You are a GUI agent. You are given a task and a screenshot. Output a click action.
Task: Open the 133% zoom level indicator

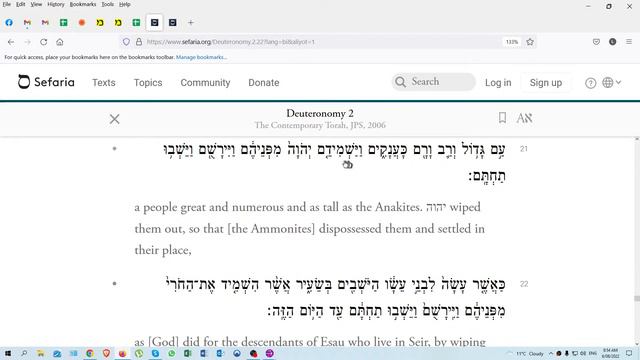[x=512, y=42]
